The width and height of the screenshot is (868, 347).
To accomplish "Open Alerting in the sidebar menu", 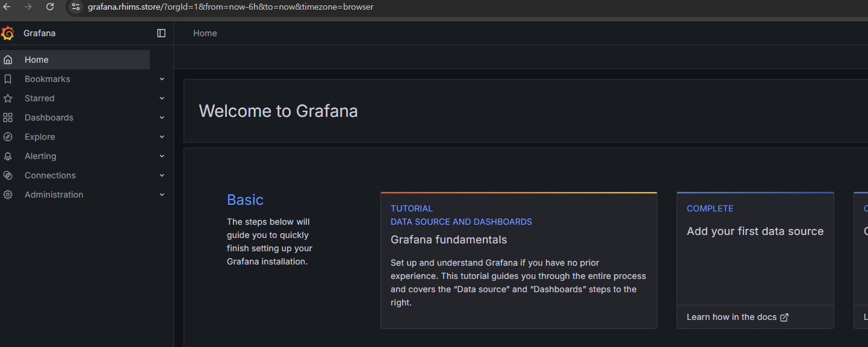I will pos(40,156).
